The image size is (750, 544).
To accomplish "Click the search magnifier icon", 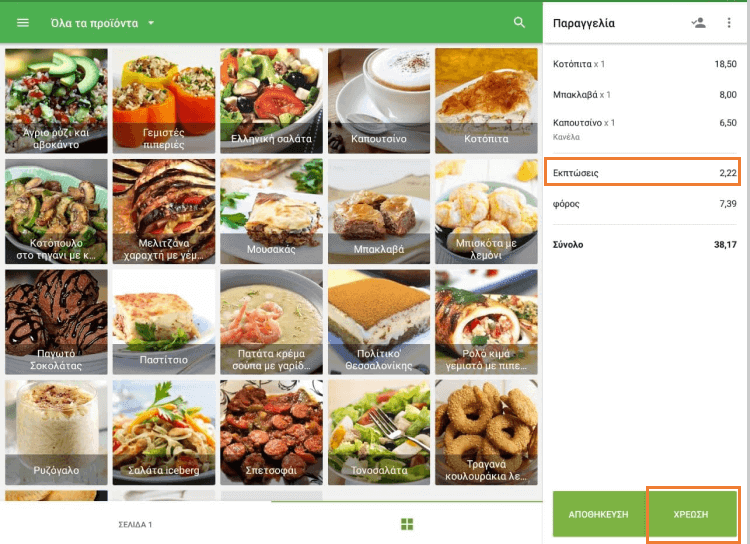I will (x=519, y=22).
